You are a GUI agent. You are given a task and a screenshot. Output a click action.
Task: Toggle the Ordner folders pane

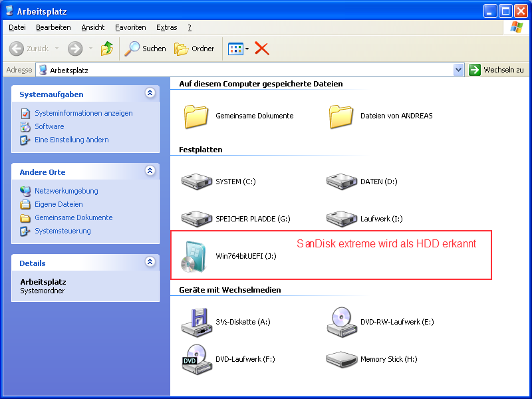194,49
